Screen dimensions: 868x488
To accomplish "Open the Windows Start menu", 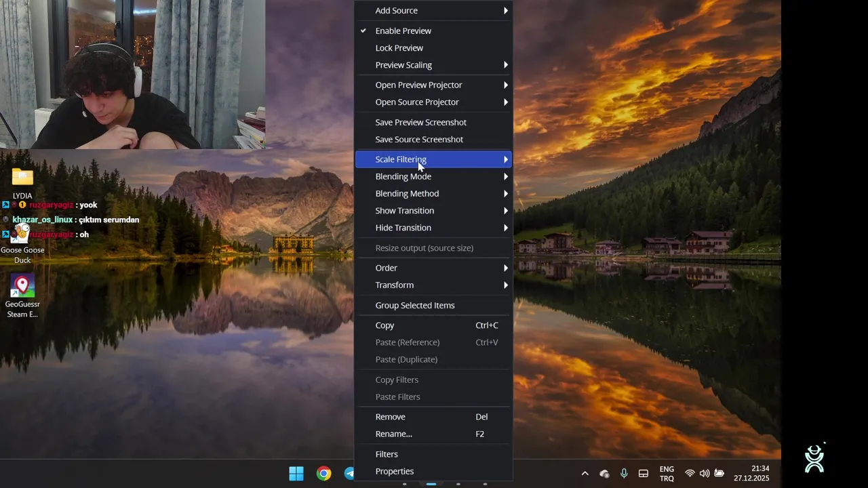I will (x=296, y=473).
